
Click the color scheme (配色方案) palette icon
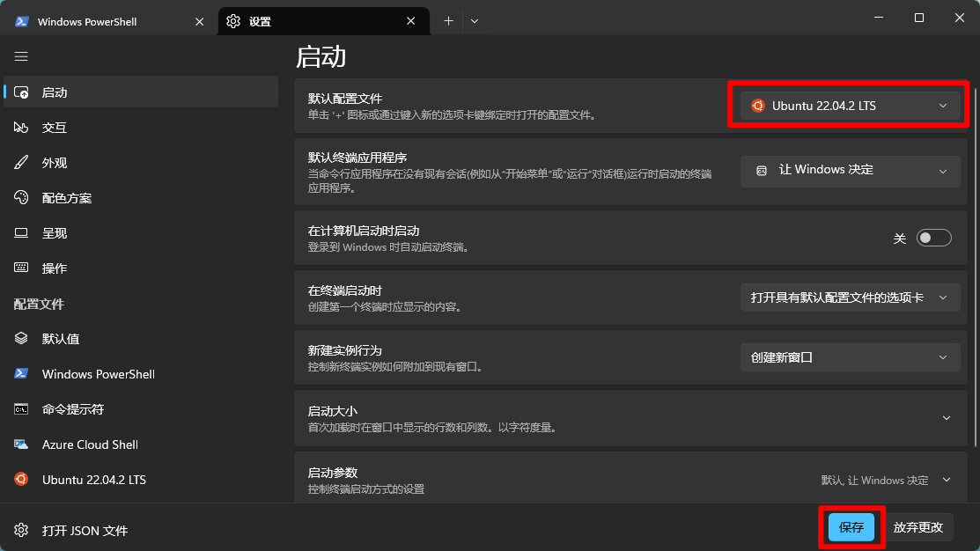pos(21,197)
